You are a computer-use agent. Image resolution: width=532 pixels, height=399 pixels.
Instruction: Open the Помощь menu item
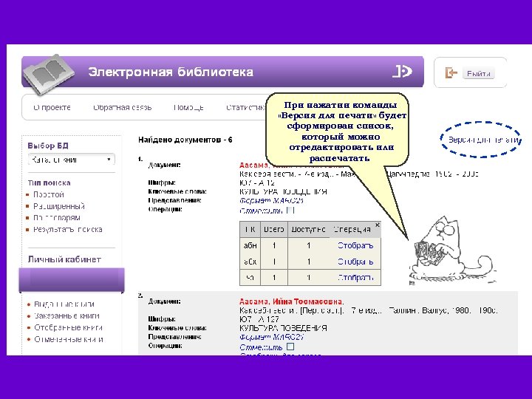(188, 108)
